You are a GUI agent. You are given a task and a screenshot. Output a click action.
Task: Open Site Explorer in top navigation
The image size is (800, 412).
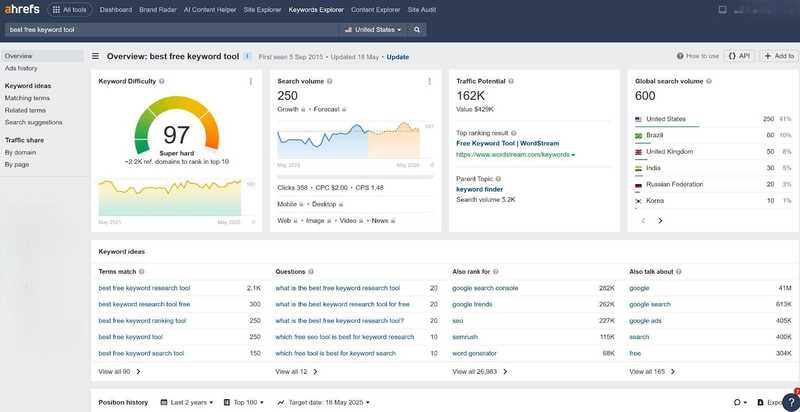pyautogui.click(x=262, y=10)
